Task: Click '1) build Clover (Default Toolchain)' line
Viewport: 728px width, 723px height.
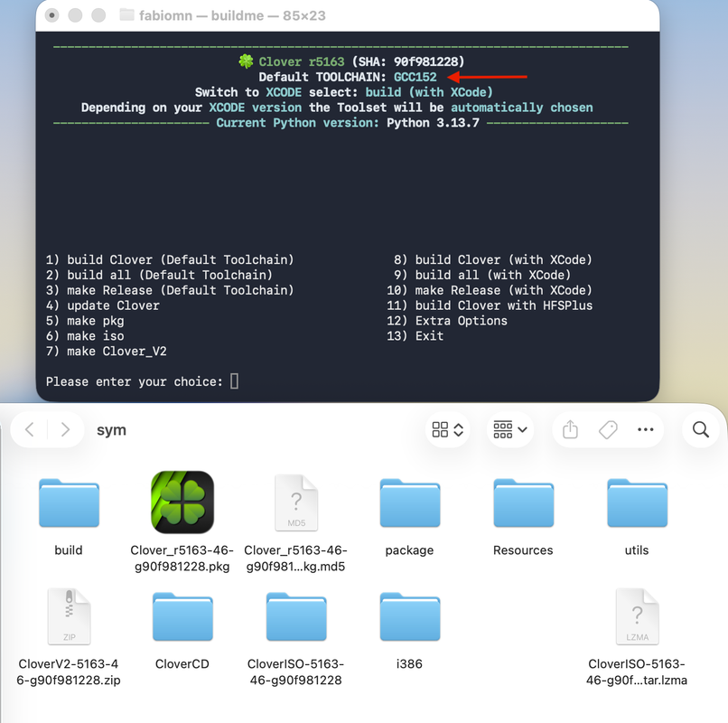Action: tap(170, 259)
